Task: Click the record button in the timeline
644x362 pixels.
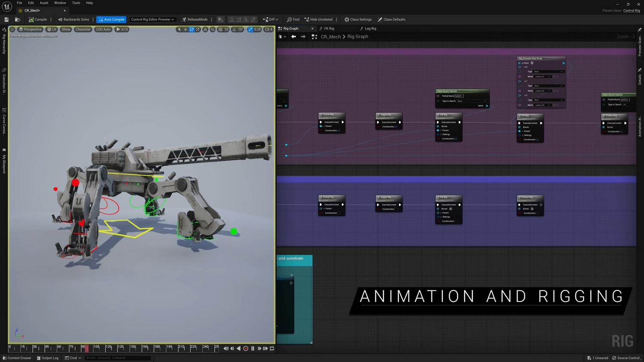Action: [x=246, y=349]
